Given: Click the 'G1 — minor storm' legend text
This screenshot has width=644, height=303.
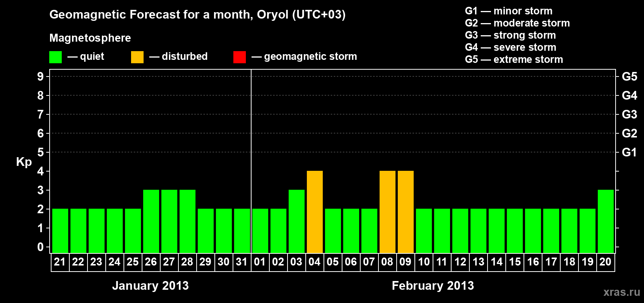Looking at the screenshot, I should coord(509,11).
